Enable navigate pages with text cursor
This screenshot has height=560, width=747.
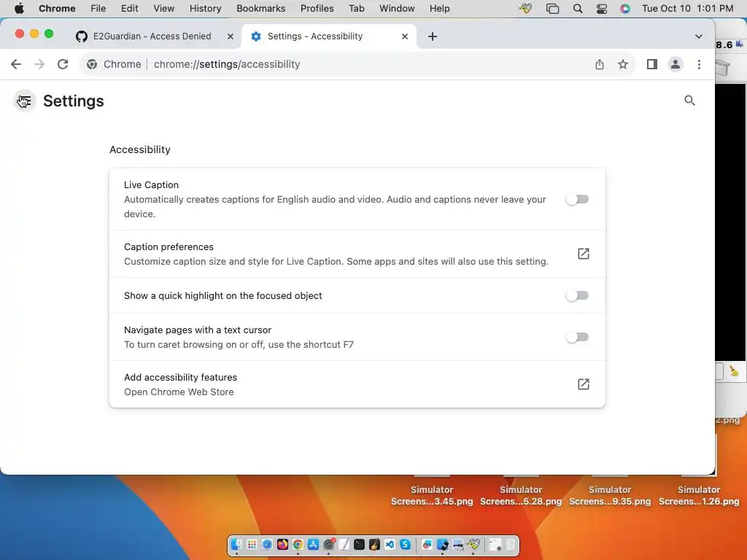[577, 337]
